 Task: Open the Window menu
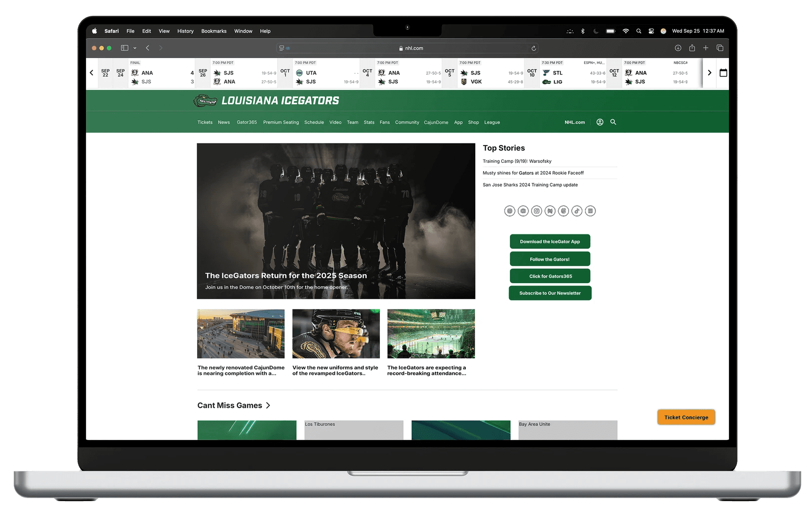click(243, 31)
